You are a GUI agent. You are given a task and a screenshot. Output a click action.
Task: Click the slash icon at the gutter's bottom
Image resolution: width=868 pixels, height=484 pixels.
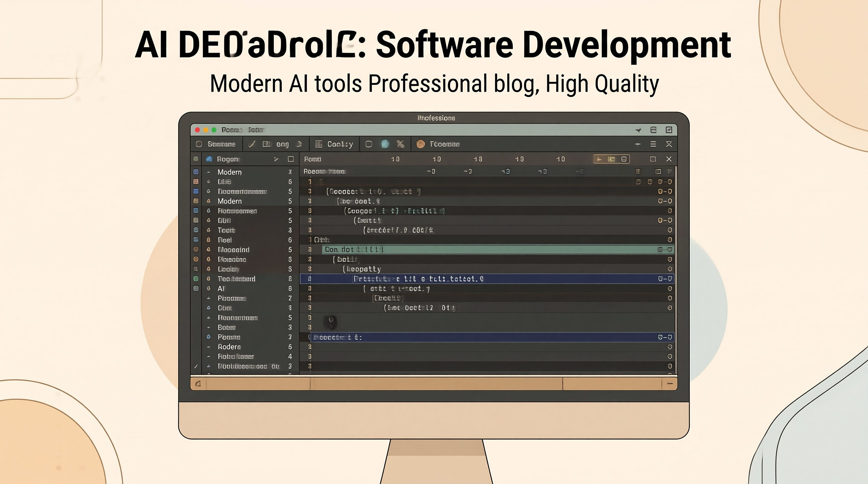tap(196, 366)
